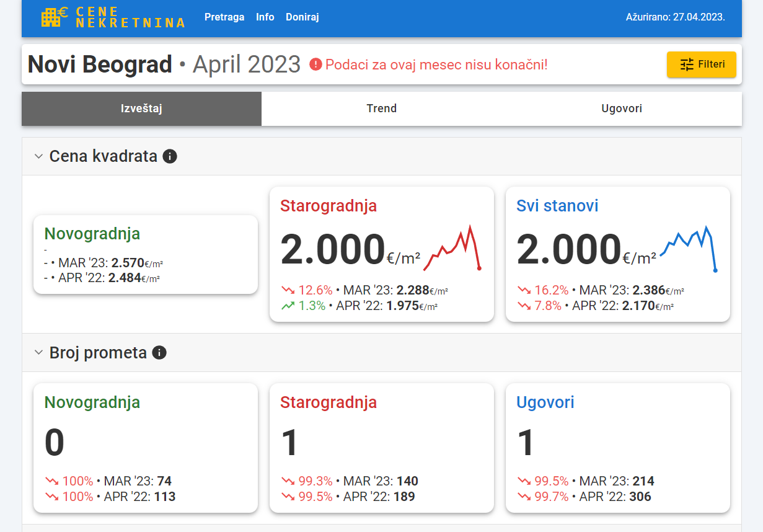Click the info icon beside Broj prometa
763x532 pixels.
(x=159, y=353)
